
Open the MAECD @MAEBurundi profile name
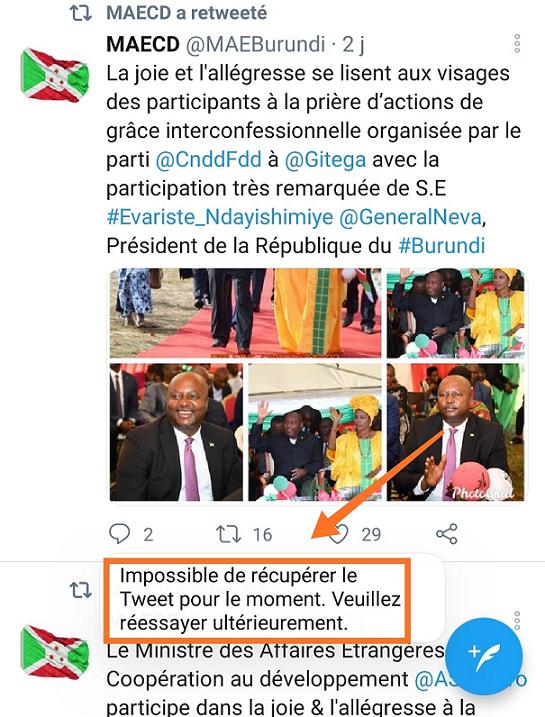[216, 44]
